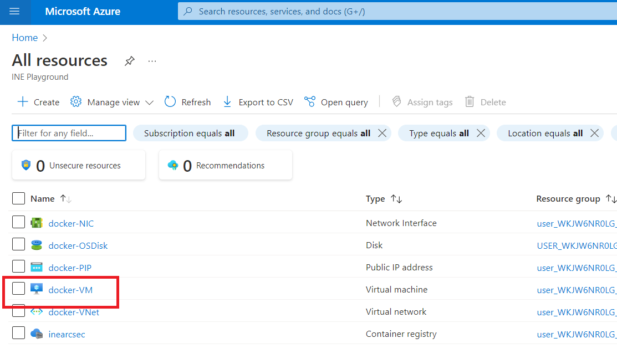Select the docker-VM checkbox
The height and width of the screenshot is (364, 617).
(x=19, y=289)
